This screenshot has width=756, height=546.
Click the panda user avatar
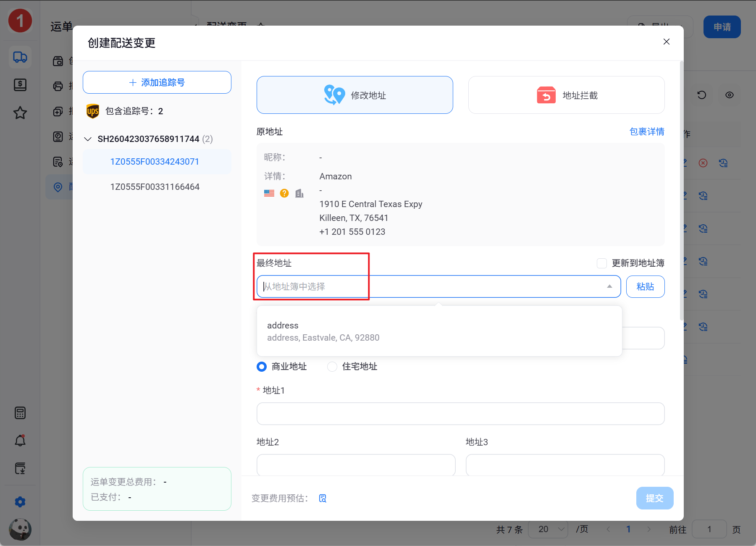click(x=20, y=529)
